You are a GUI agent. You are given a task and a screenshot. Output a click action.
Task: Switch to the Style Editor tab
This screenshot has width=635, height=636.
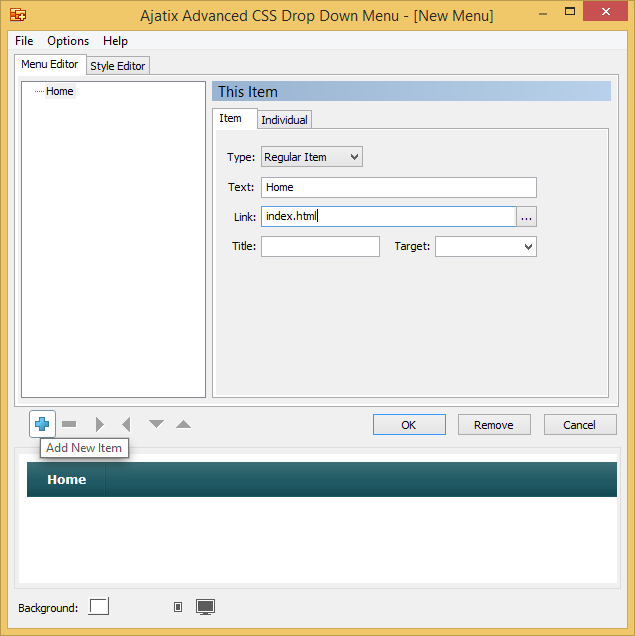coord(118,66)
